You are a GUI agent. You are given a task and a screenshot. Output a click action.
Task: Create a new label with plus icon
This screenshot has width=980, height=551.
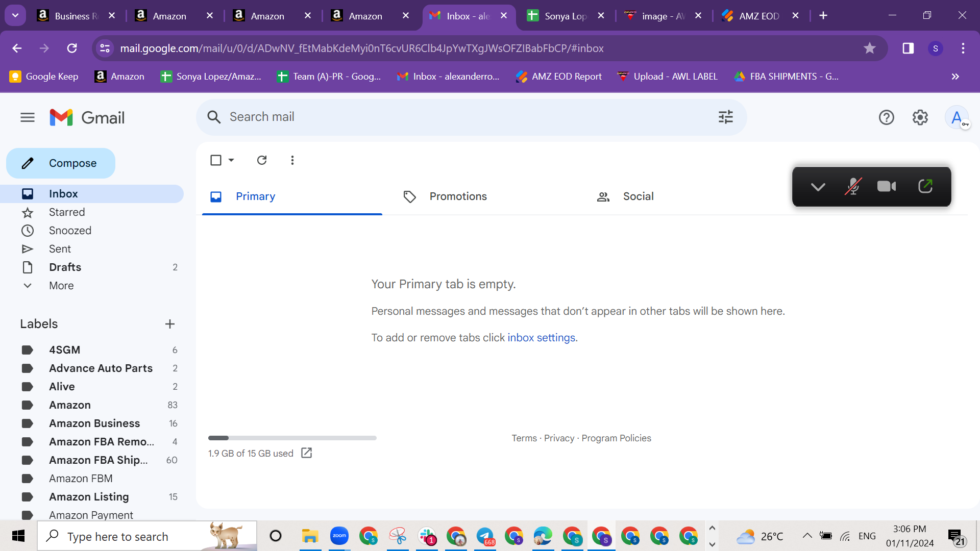pos(170,324)
